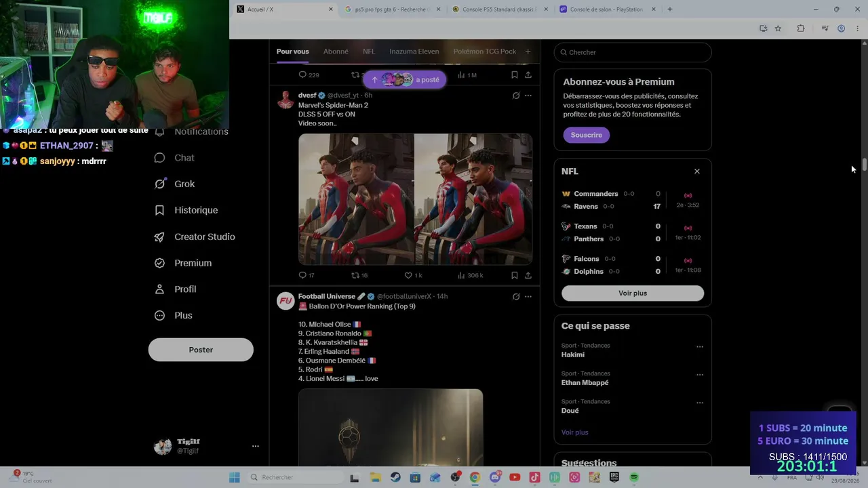Open Epic Games launcher from taskbar
868x488 pixels.
tap(614, 477)
